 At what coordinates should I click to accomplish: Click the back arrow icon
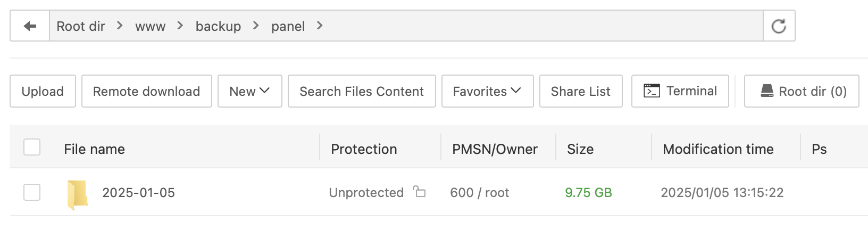pos(30,26)
